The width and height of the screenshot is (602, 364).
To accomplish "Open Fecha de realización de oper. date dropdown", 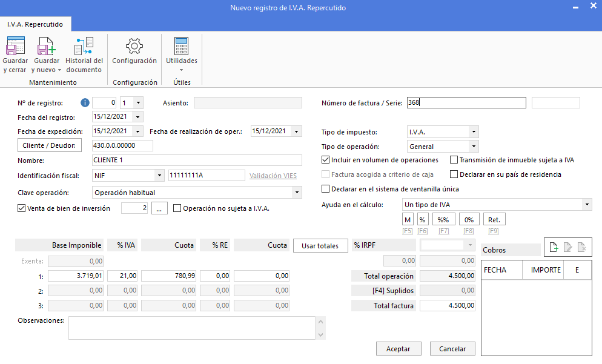I will [296, 131].
